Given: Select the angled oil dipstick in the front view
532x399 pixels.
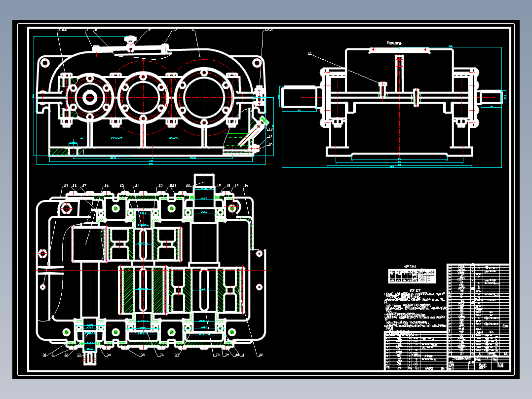Looking at the screenshot, I should point(253,132).
